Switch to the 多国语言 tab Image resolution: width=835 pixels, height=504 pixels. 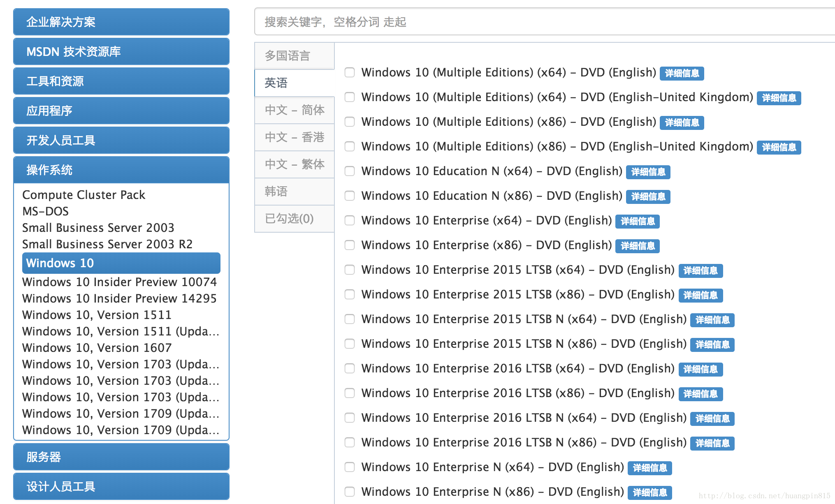click(x=295, y=56)
